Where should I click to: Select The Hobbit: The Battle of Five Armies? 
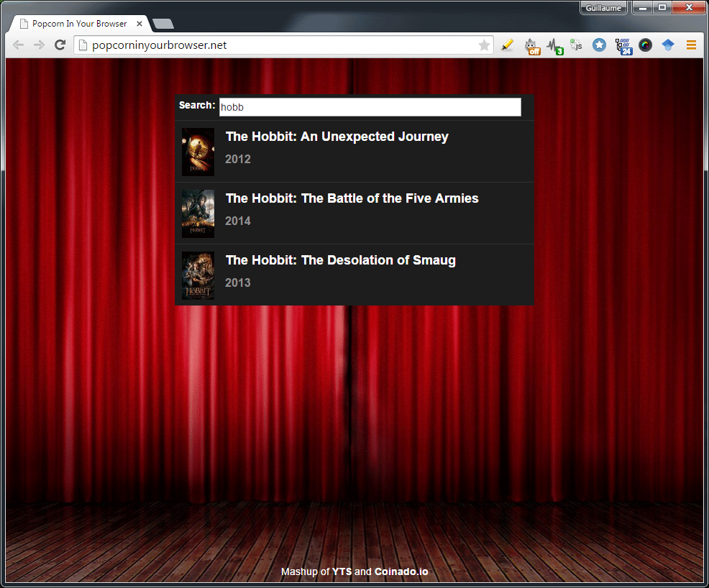point(352,198)
